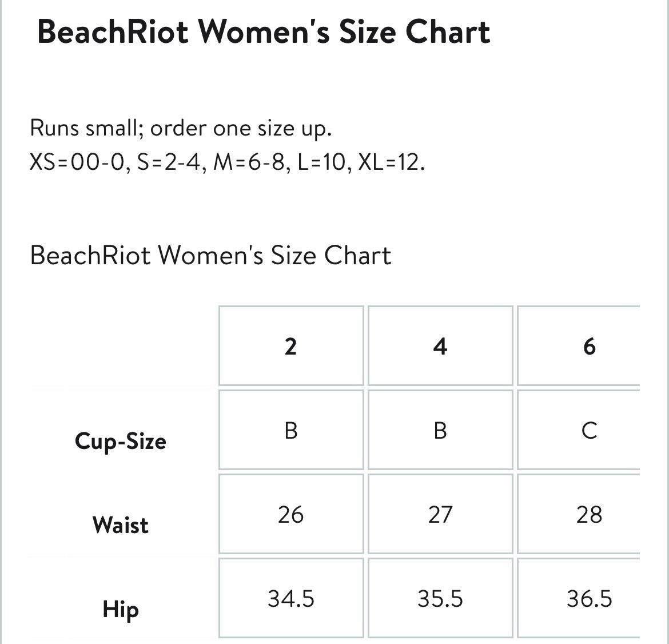Click hip value 35.5 cell

coord(440,598)
